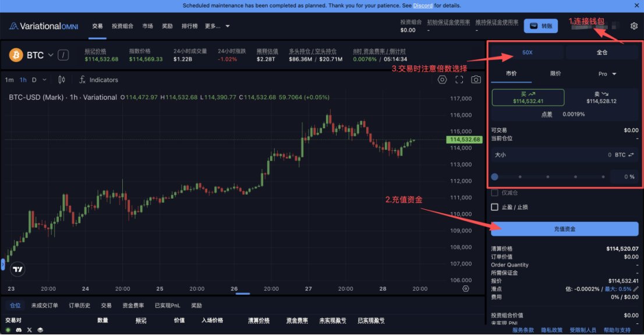Viewport: 644px width, 335px height.
Task: Open the 帮助与支持 help and support link
Action: tap(617, 330)
